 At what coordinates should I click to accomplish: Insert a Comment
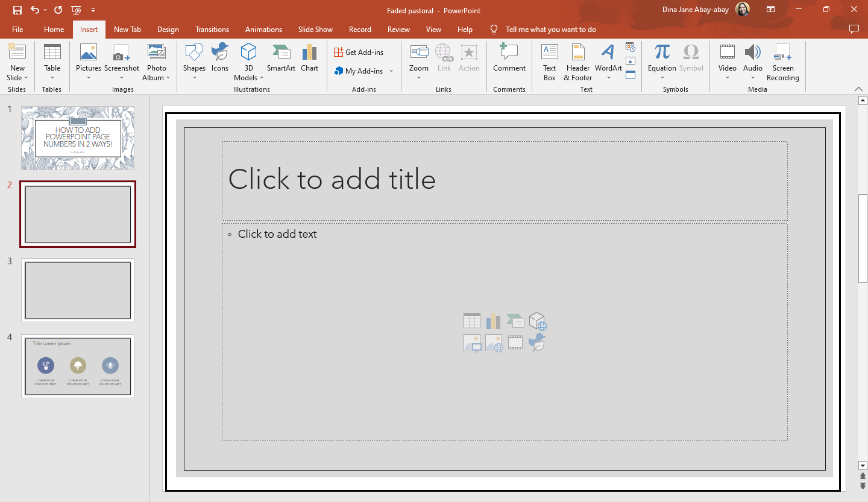click(x=509, y=59)
